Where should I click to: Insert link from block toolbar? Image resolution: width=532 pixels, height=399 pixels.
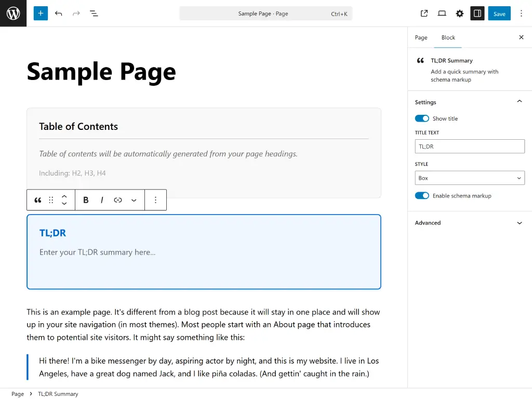(118, 200)
